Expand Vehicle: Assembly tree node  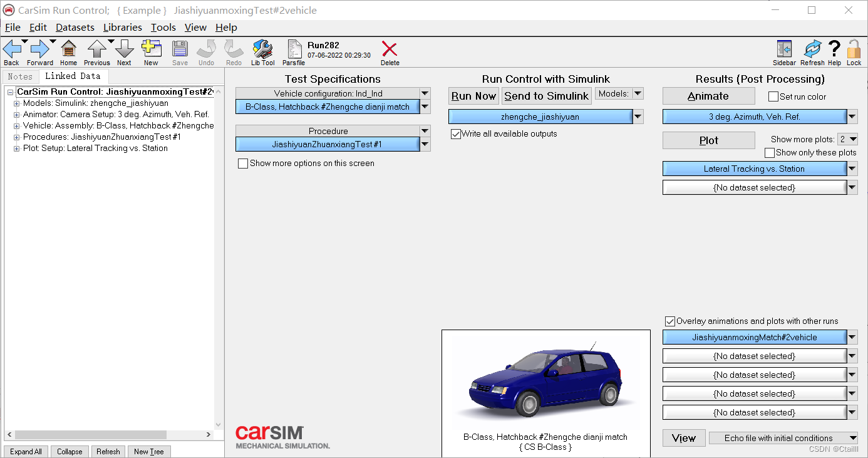(17, 126)
